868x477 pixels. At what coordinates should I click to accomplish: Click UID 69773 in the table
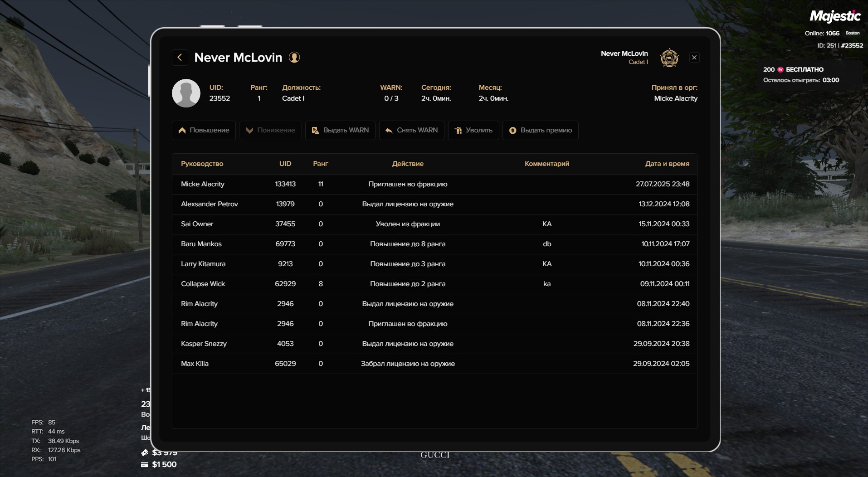[x=285, y=244]
